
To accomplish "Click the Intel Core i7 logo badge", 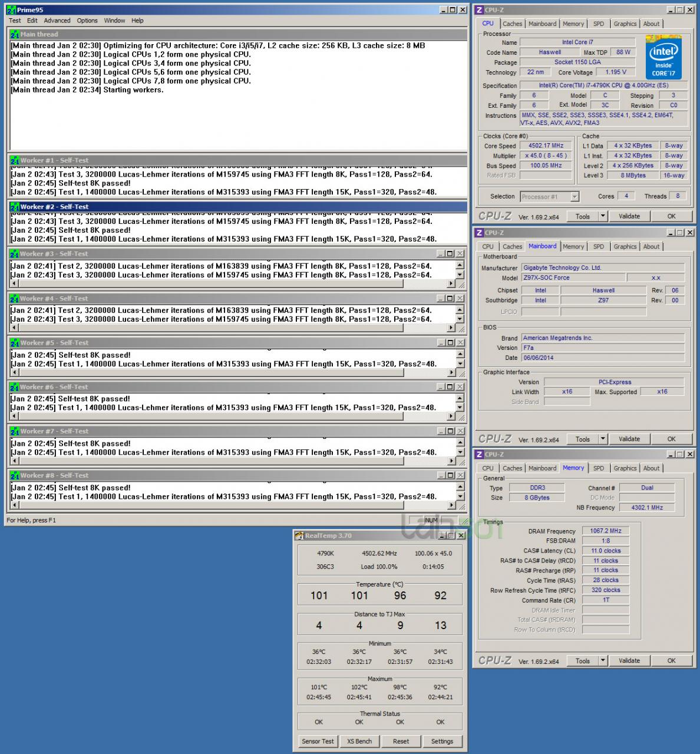I will pos(663,57).
